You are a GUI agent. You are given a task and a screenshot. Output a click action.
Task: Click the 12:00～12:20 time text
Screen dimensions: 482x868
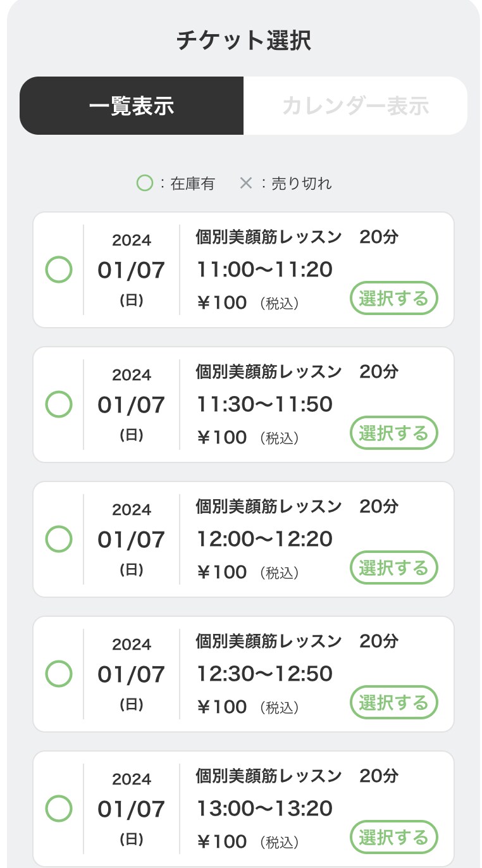(x=264, y=539)
